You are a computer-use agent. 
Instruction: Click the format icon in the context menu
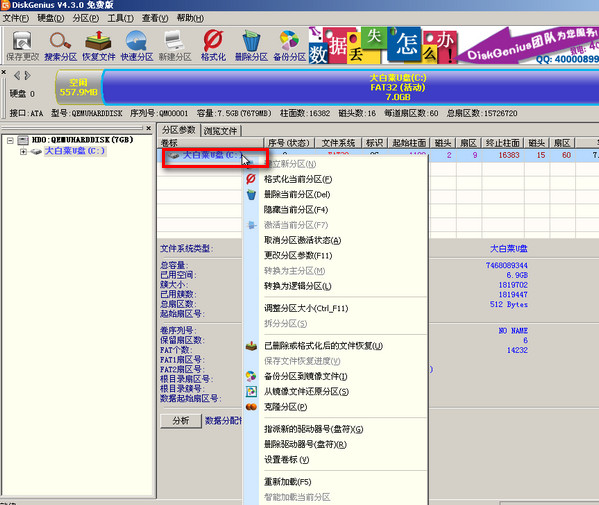coord(251,179)
